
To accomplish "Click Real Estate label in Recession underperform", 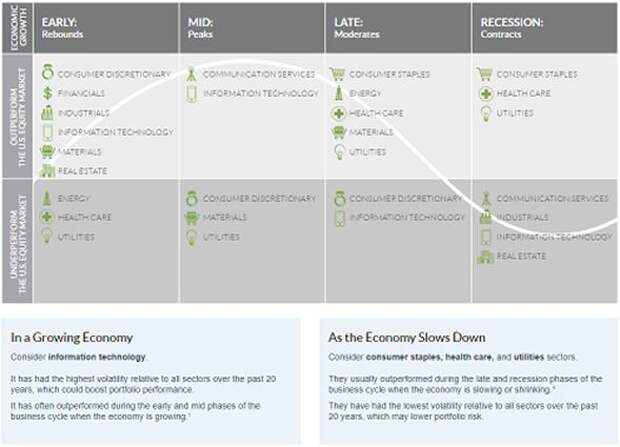I will 521,256.
